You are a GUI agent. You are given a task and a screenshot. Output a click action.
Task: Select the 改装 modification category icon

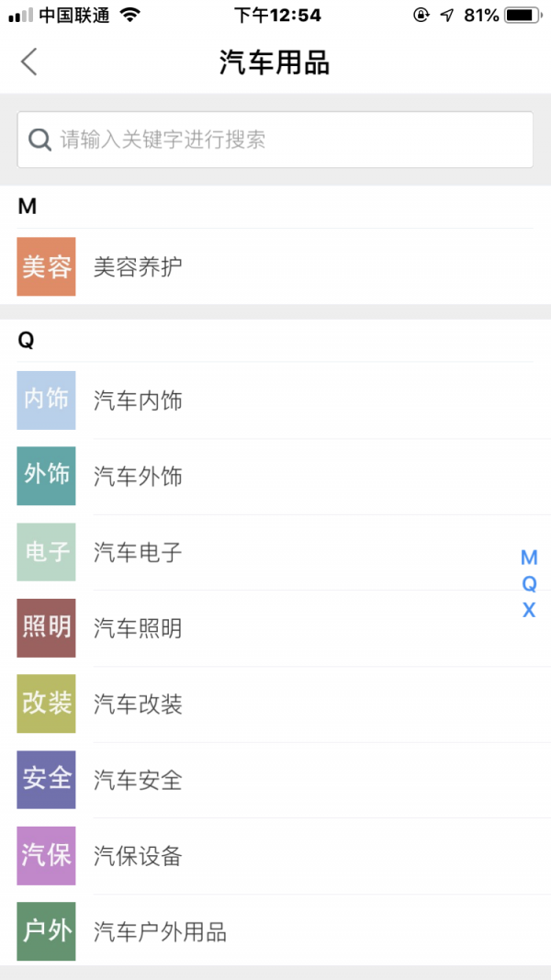click(46, 704)
